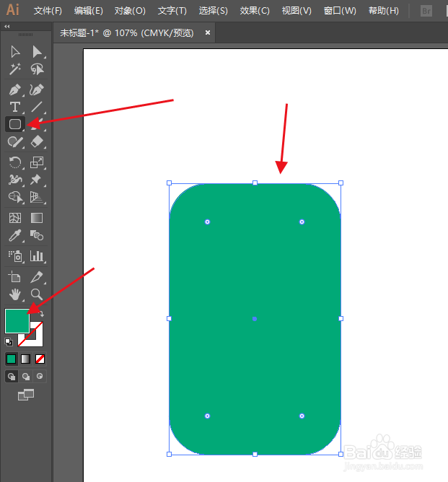Select the Type tool

[15, 107]
